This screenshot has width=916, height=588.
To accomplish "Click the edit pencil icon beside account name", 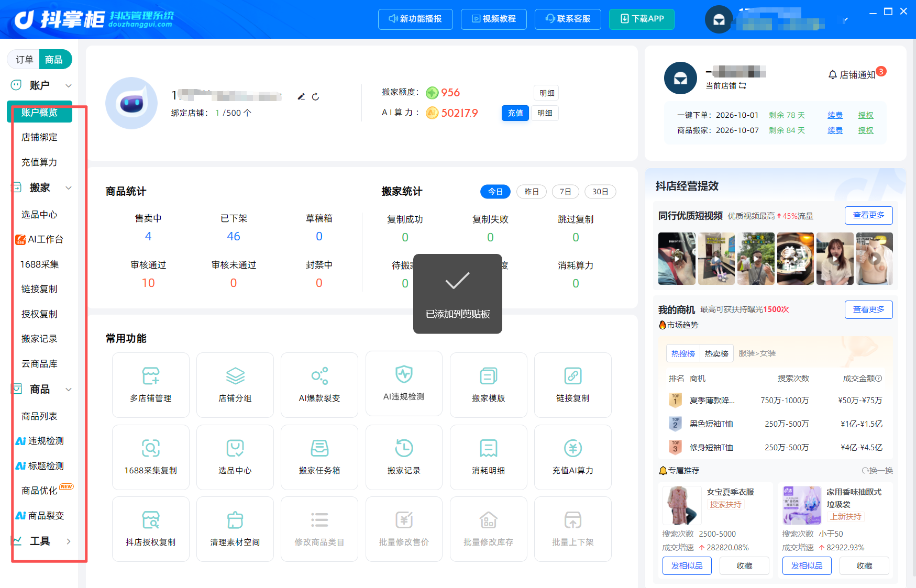I will pos(301,97).
